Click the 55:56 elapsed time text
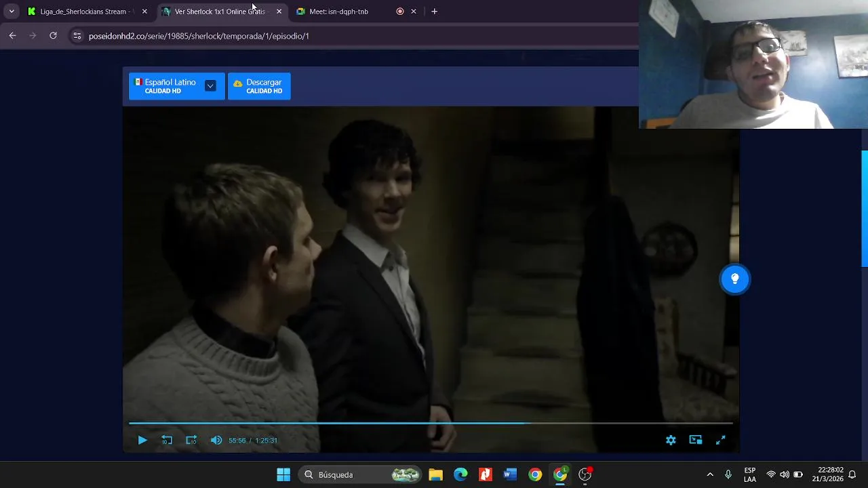This screenshot has width=868, height=488. tap(237, 441)
